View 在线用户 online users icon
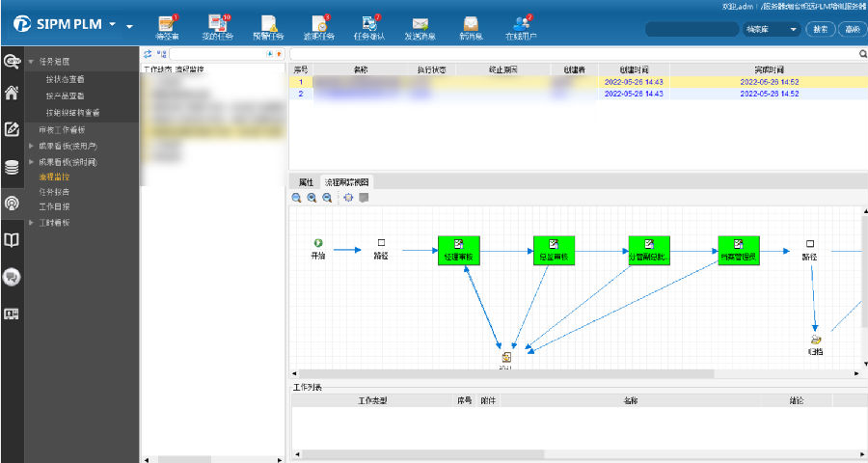The height and width of the screenshot is (463, 868). pos(522,24)
